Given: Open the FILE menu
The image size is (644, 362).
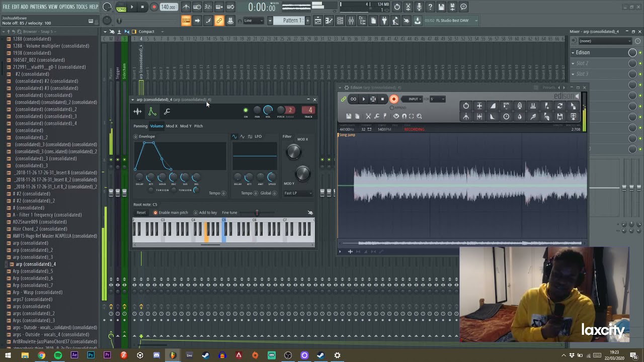Looking at the screenshot, I should (6, 7).
